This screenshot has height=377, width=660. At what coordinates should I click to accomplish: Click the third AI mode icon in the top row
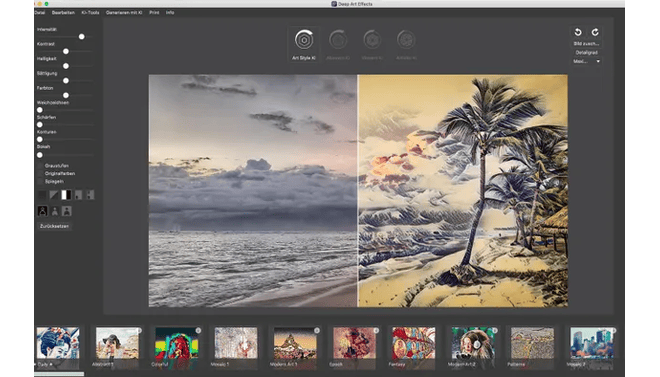pyautogui.click(x=372, y=40)
